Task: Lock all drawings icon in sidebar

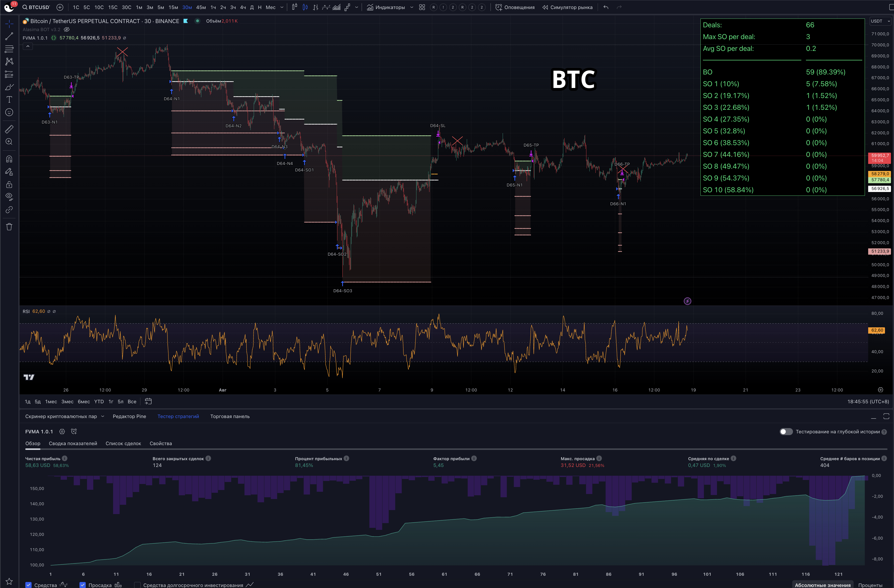Action: tap(9, 185)
